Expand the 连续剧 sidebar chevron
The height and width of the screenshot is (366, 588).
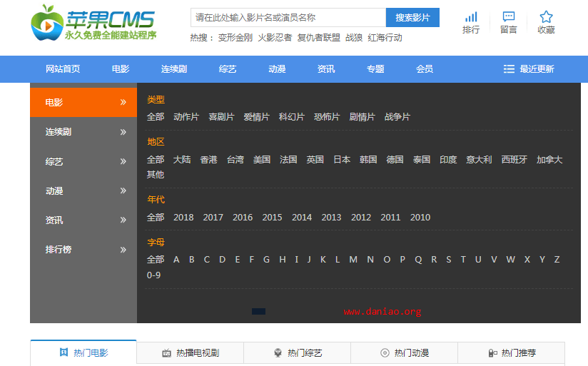coord(123,132)
